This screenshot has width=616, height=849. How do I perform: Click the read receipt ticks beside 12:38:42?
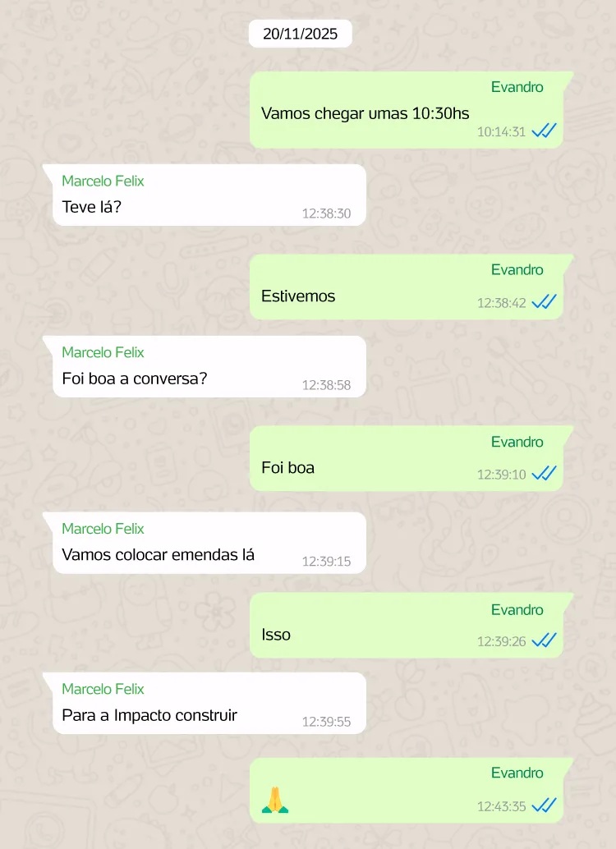pos(544,302)
